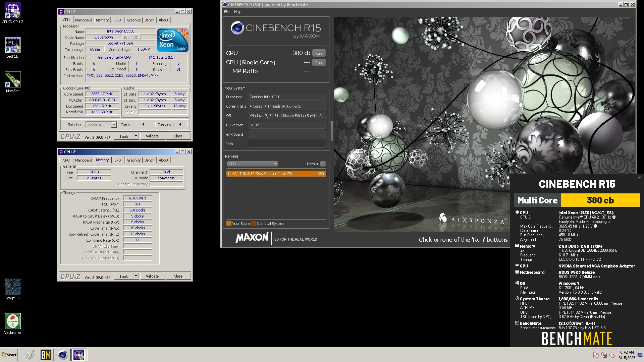644x362 pixels.
Task: Click the System Timers stopwatch icon
Action: pos(517,298)
